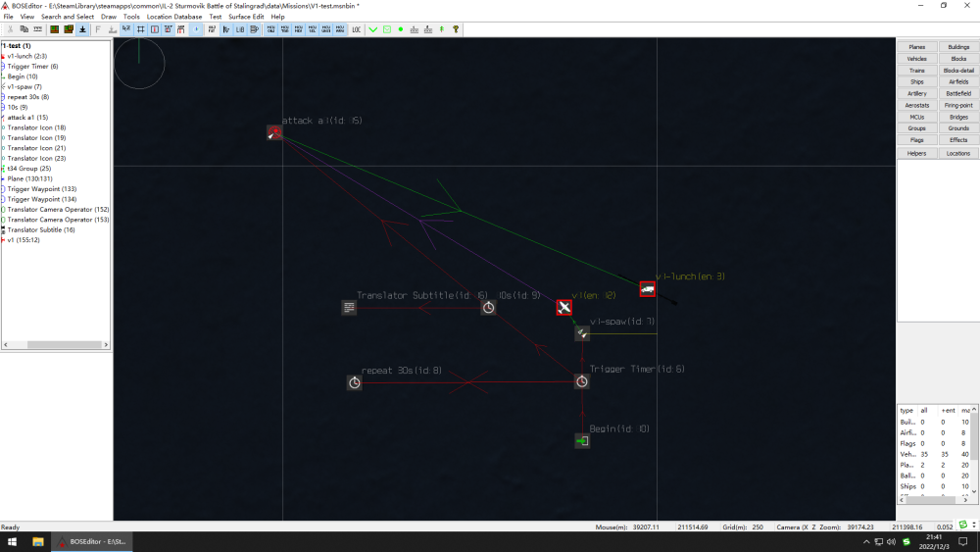Select the v1-spaw spawner node icon
This screenshot has width=980, height=552.
pos(582,333)
